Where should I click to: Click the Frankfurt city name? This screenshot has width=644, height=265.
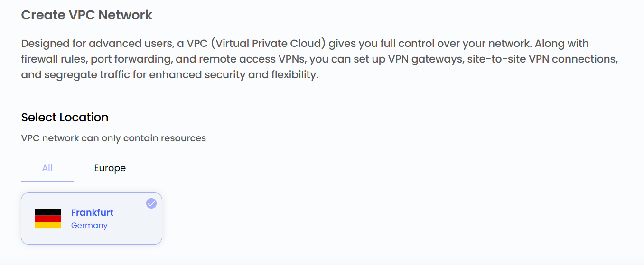(92, 212)
